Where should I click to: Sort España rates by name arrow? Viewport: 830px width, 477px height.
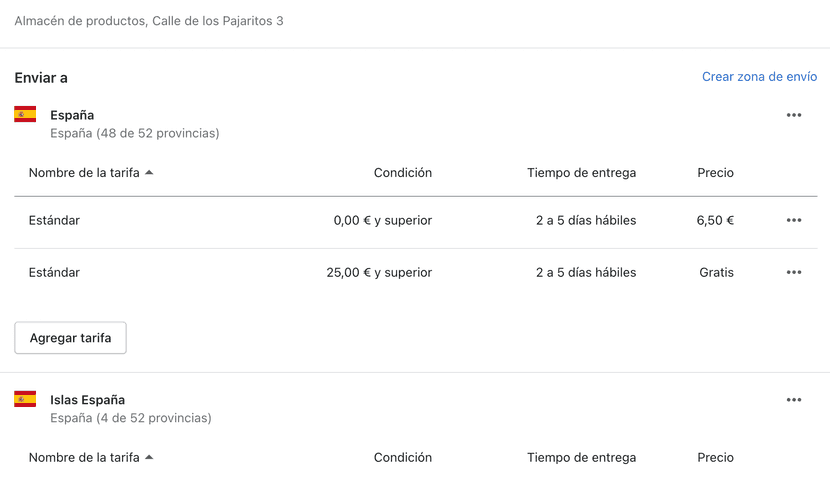149,173
